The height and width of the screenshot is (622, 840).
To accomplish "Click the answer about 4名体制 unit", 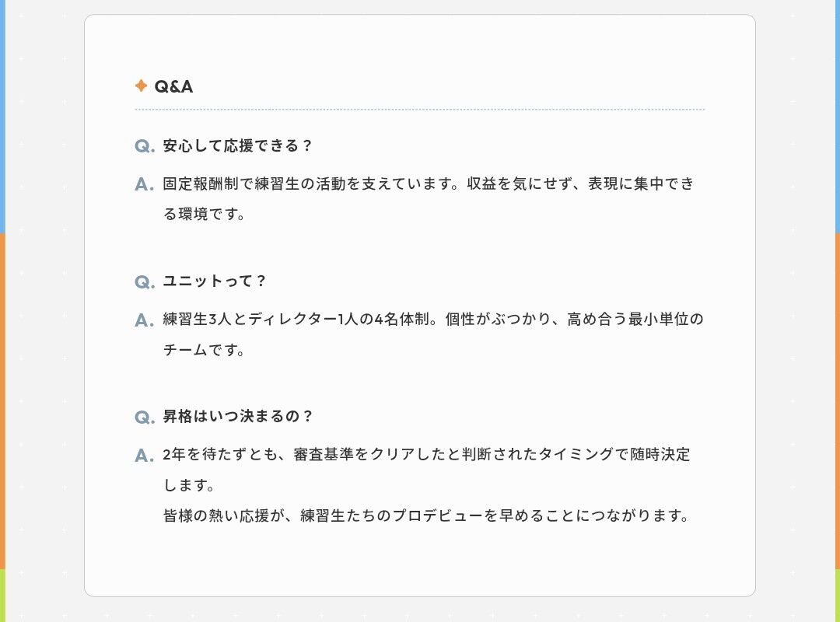I will 433,334.
